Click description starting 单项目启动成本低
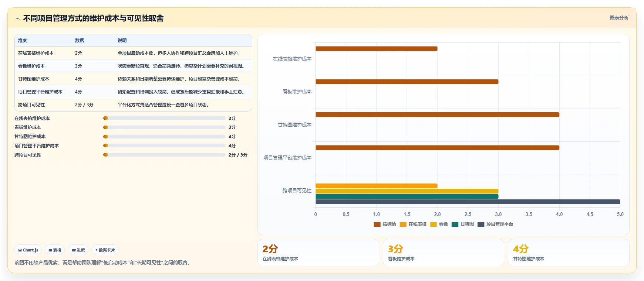Viewport: 644px width, 281px height. 180,53
